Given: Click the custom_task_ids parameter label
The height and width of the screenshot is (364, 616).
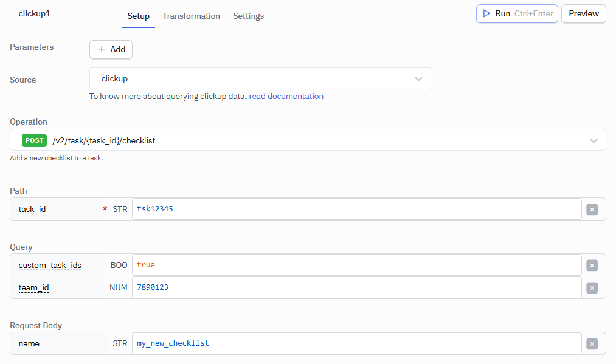Looking at the screenshot, I should coord(50,266).
